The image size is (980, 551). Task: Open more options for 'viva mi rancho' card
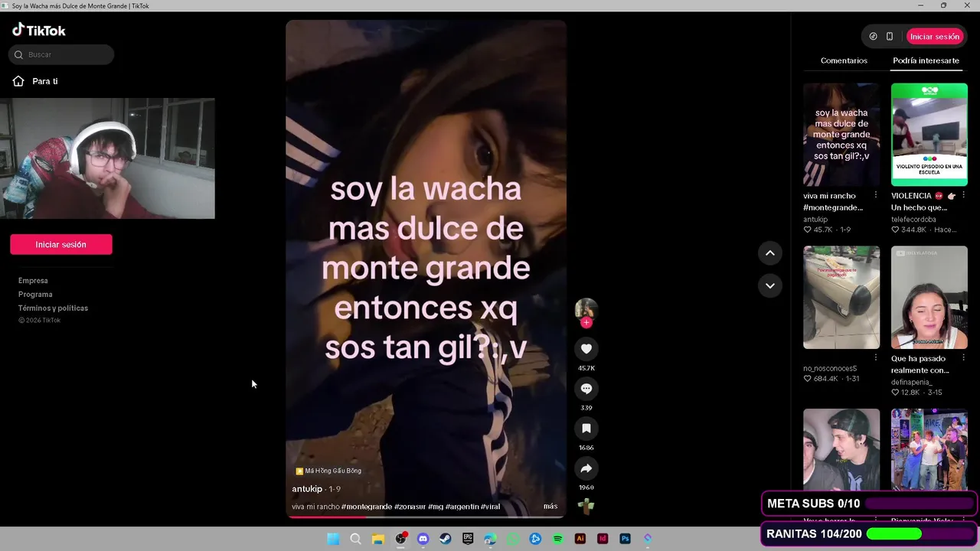pyautogui.click(x=876, y=195)
